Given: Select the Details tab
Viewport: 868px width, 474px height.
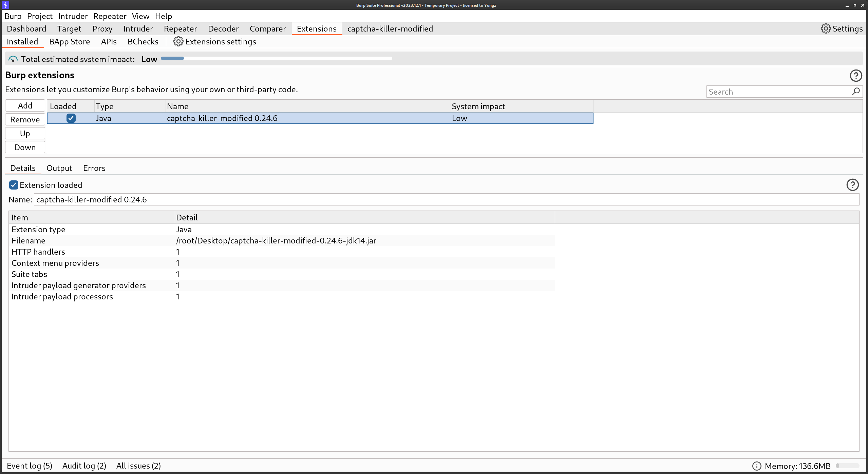Looking at the screenshot, I should click(x=23, y=168).
